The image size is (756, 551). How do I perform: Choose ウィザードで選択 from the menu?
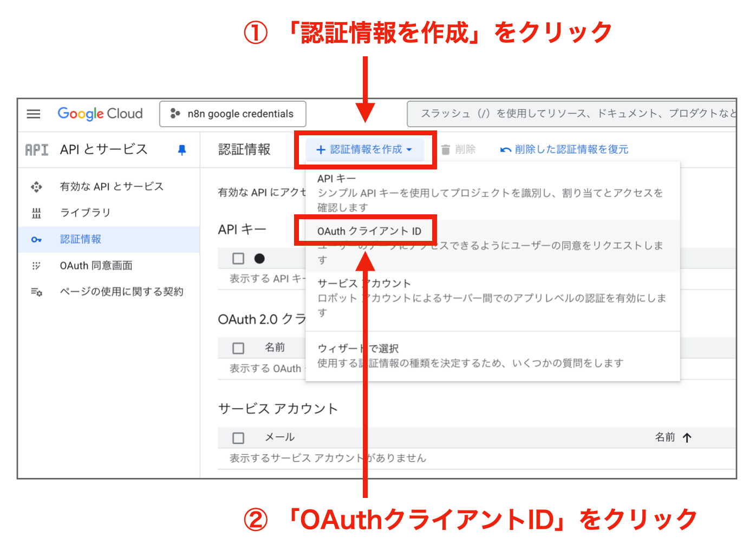358,349
